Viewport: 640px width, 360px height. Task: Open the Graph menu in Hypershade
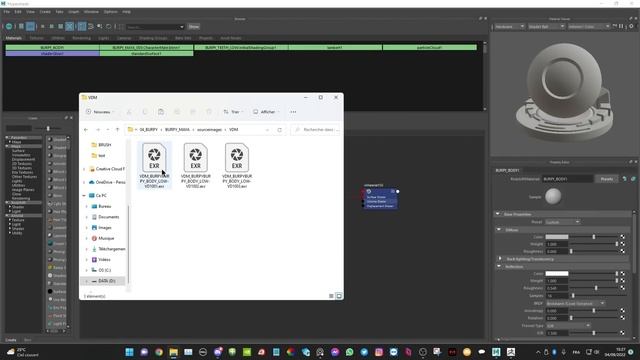73,12
